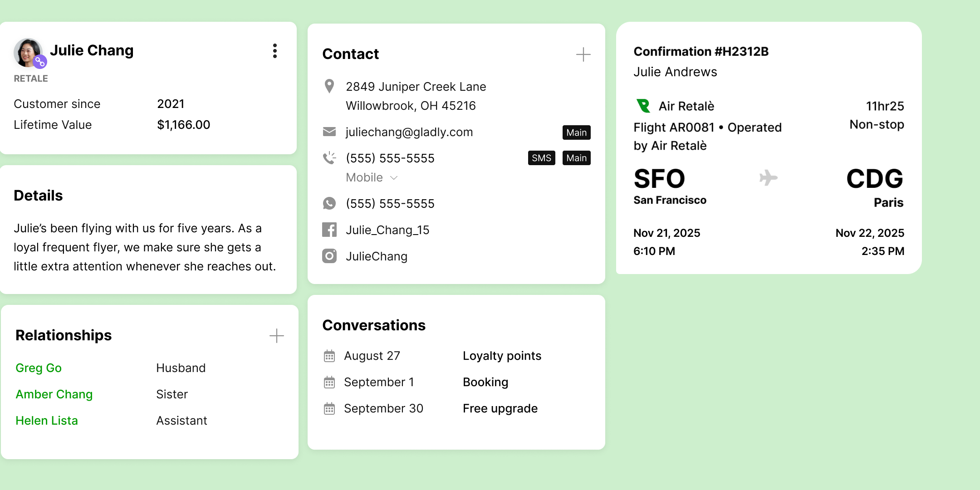Select the email envelope icon
980x490 pixels.
(329, 132)
